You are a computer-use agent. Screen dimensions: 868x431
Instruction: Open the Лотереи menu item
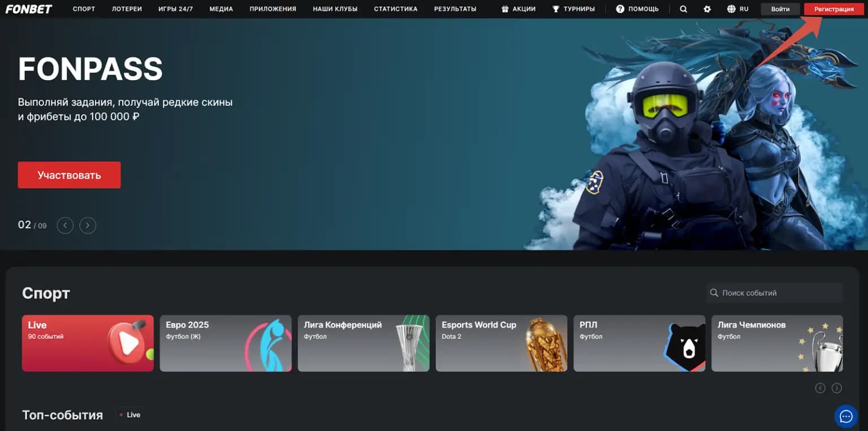click(127, 9)
